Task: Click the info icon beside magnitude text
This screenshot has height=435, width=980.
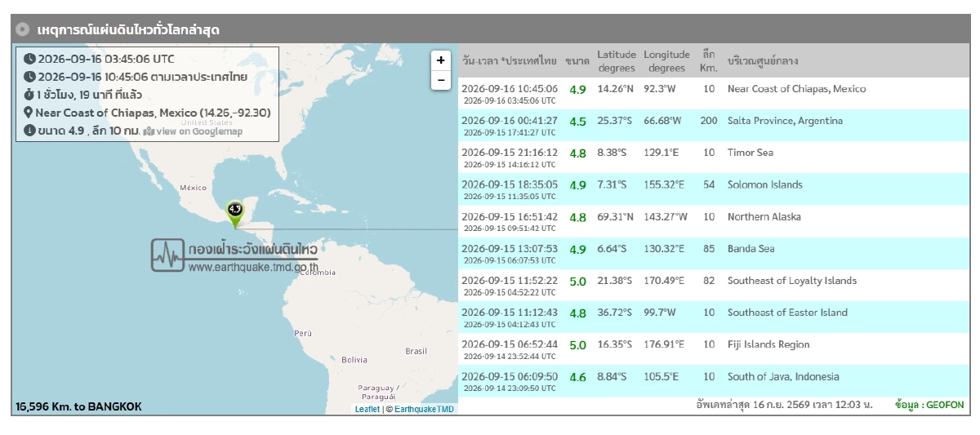Action: point(29,131)
